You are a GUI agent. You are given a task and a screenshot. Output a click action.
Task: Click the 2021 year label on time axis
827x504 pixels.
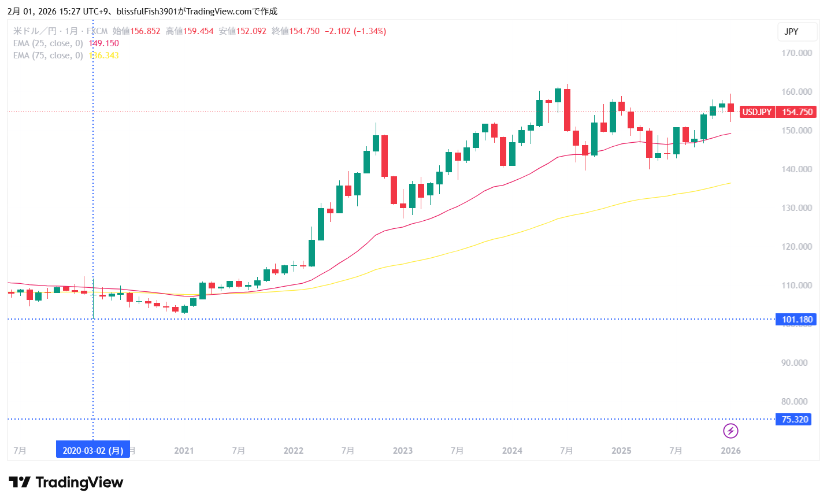pyautogui.click(x=184, y=450)
